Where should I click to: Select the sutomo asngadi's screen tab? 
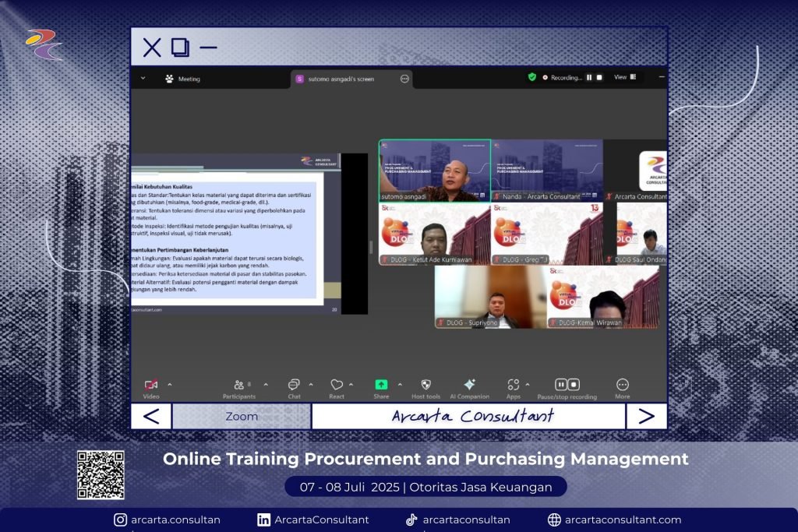(x=341, y=79)
